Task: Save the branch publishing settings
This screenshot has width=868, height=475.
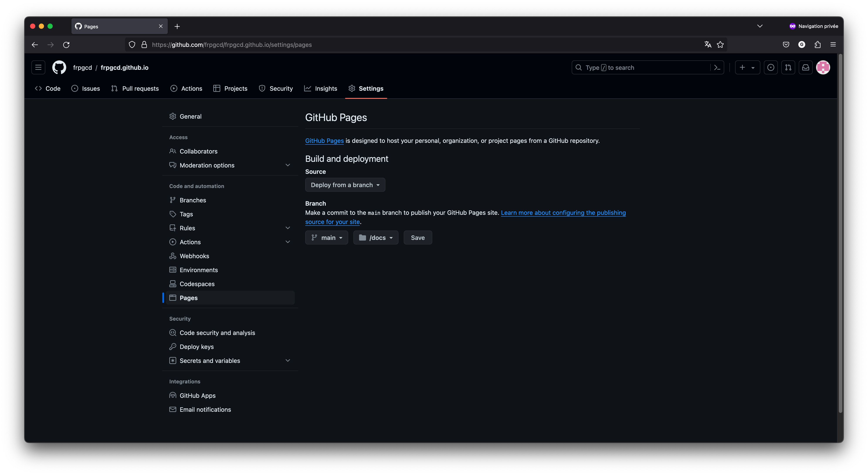Action: tap(418, 238)
